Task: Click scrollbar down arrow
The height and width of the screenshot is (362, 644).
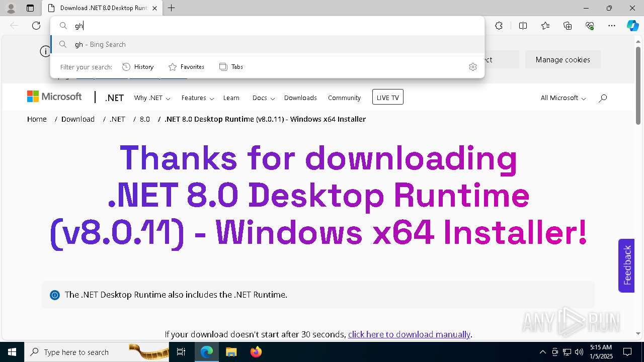Action: [638, 333]
